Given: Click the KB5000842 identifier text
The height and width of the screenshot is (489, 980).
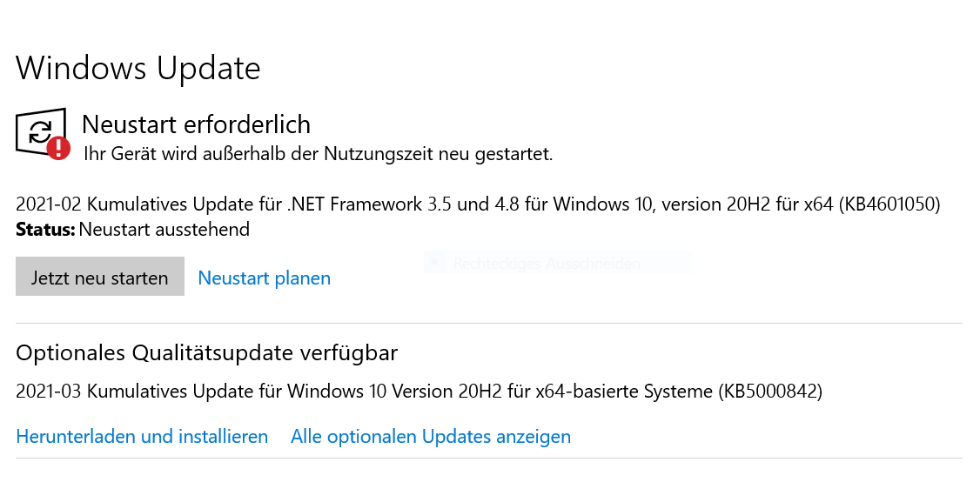Looking at the screenshot, I should click(x=770, y=392).
